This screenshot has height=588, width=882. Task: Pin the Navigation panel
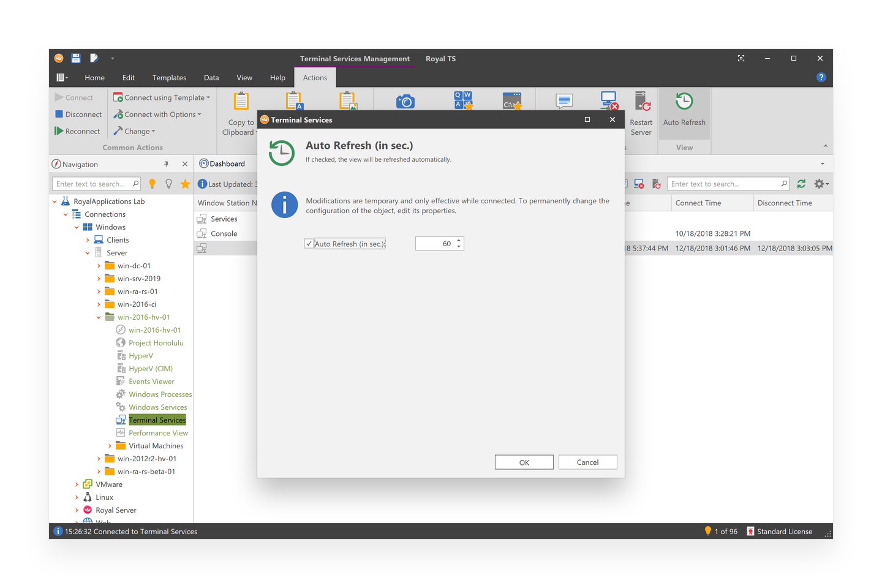pyautogui.click(x=166, y=164)
